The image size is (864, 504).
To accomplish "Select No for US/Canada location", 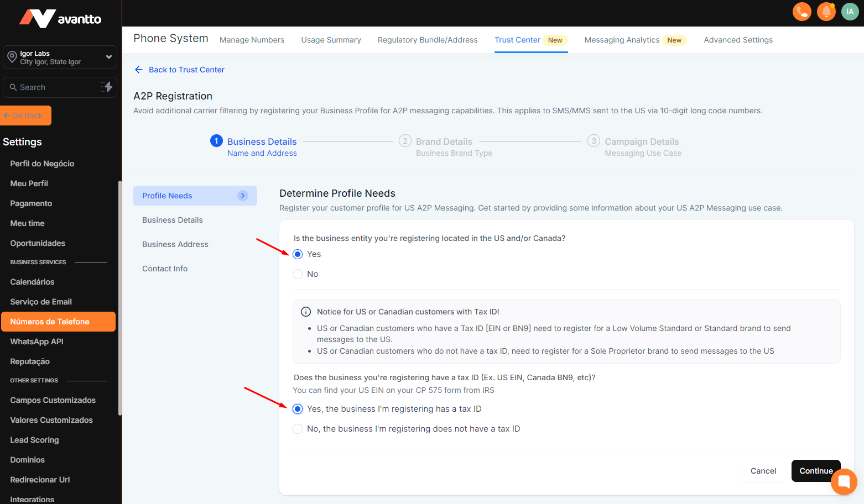I will 298,274.
